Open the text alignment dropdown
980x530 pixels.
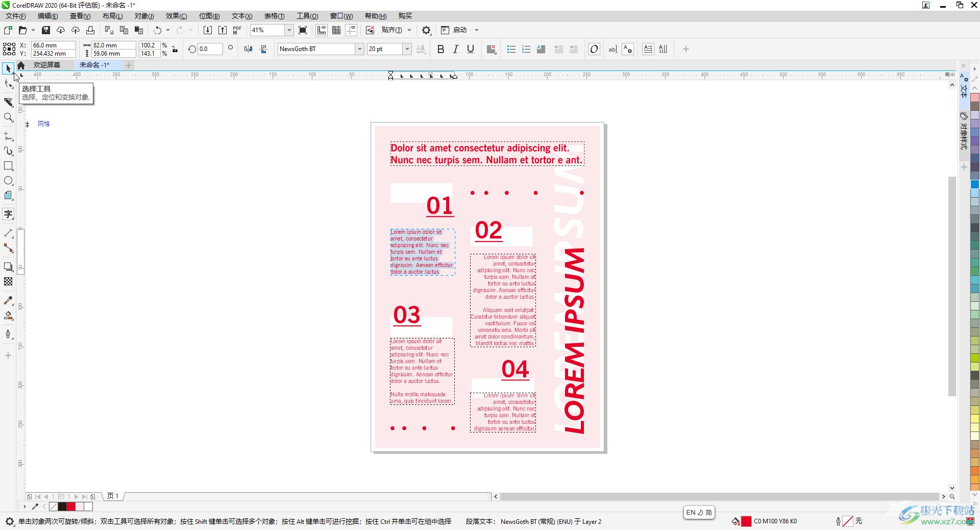click(491, 49)
